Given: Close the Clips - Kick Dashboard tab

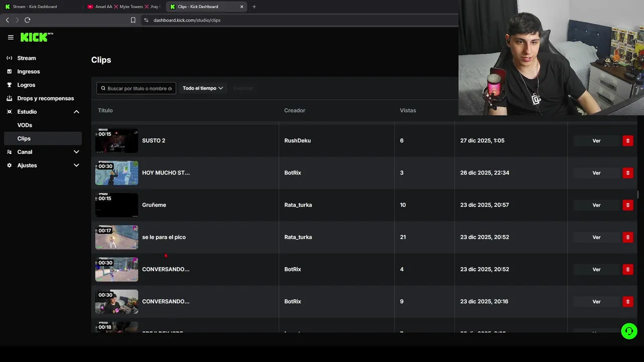Looking at the screenshot, I should click(242, 7).
